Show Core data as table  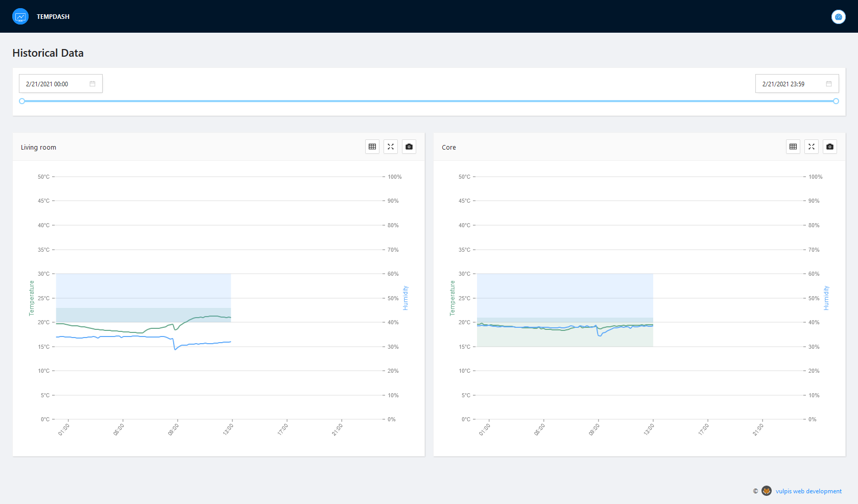point(793,147)
